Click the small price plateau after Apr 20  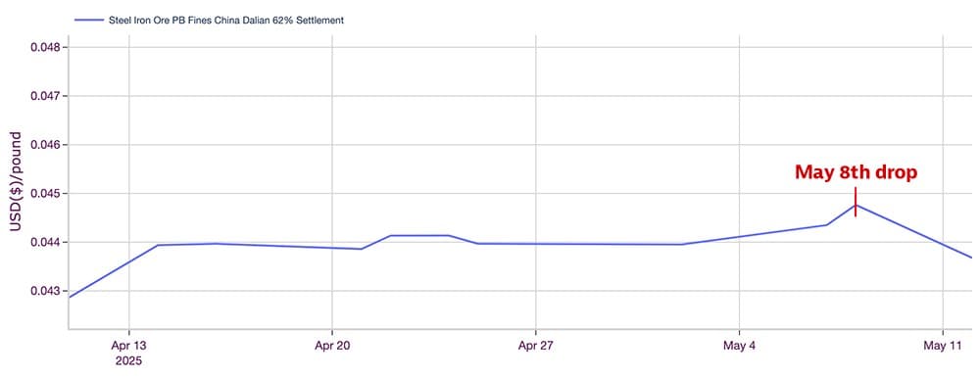click(x=419, y=235)
